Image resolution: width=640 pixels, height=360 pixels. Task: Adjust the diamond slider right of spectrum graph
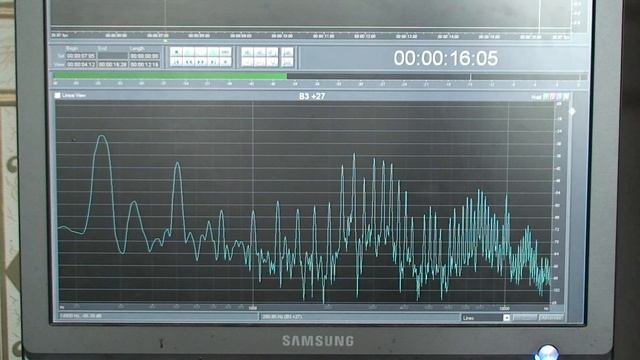click(x=572, y=111)
